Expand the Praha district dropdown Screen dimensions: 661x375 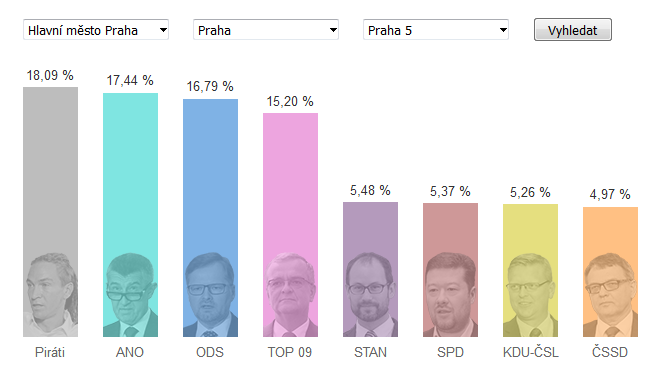click(266, 29)
